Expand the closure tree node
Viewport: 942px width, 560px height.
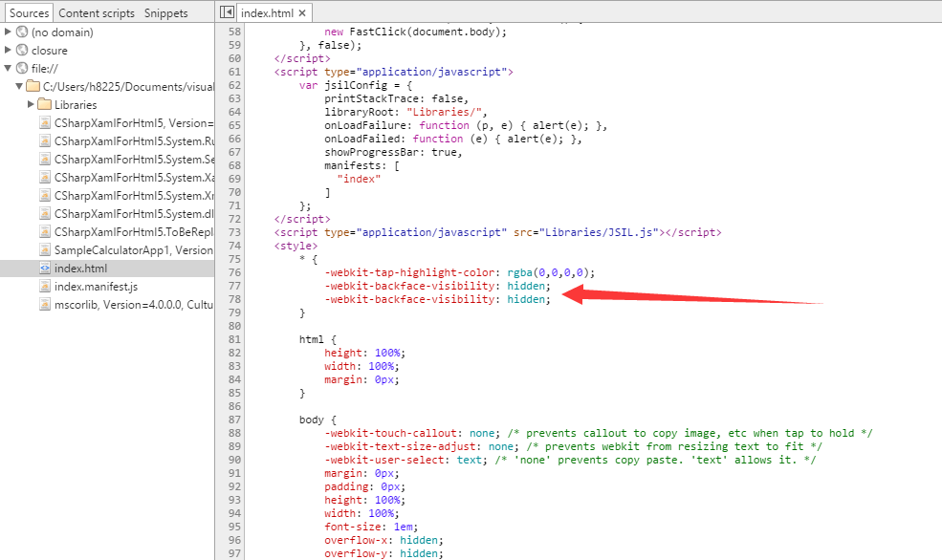[9, 51]
